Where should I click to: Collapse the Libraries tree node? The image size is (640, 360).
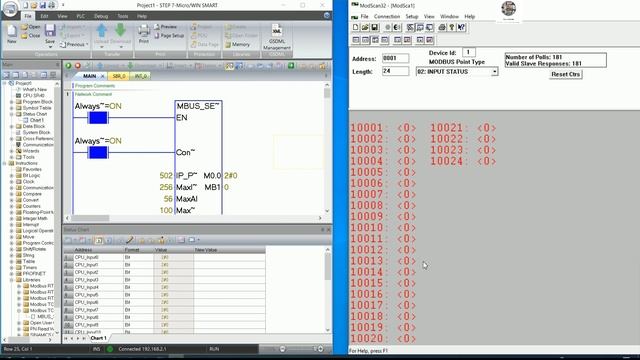click(x=12, y=280)
